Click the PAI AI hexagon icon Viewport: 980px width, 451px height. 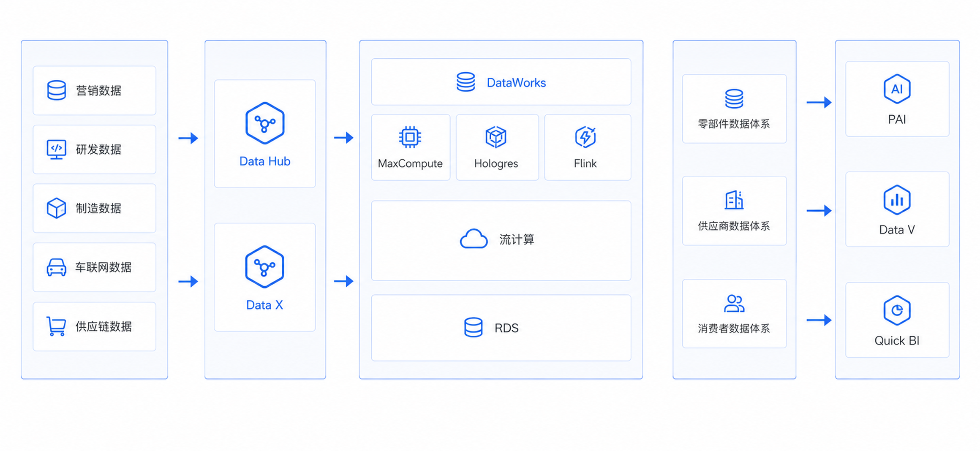point(897,89)
